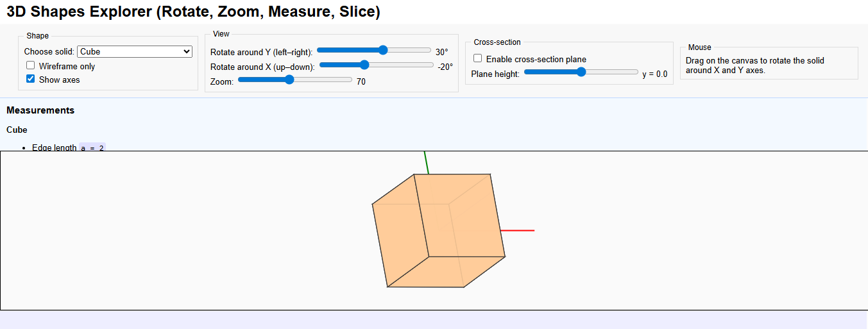Uncheck the Show axes checkbox

[30, 79]
